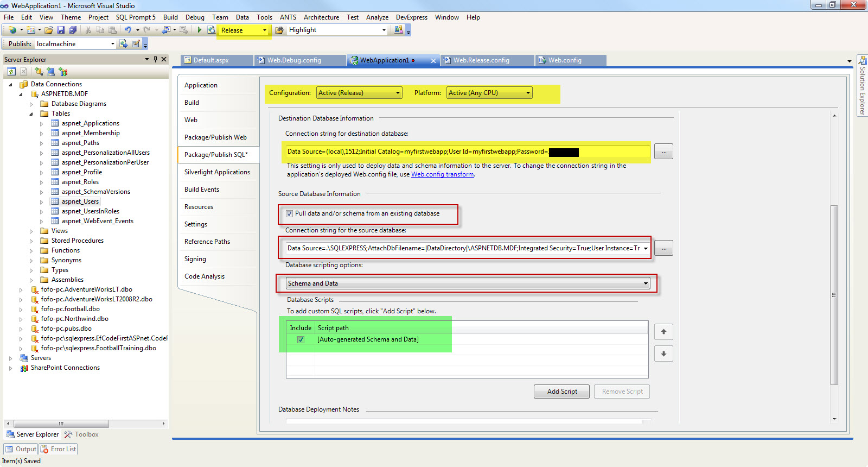Click browse button for source connection string
The width and height of the screenshot is (868, 467).
pos(663,248)
